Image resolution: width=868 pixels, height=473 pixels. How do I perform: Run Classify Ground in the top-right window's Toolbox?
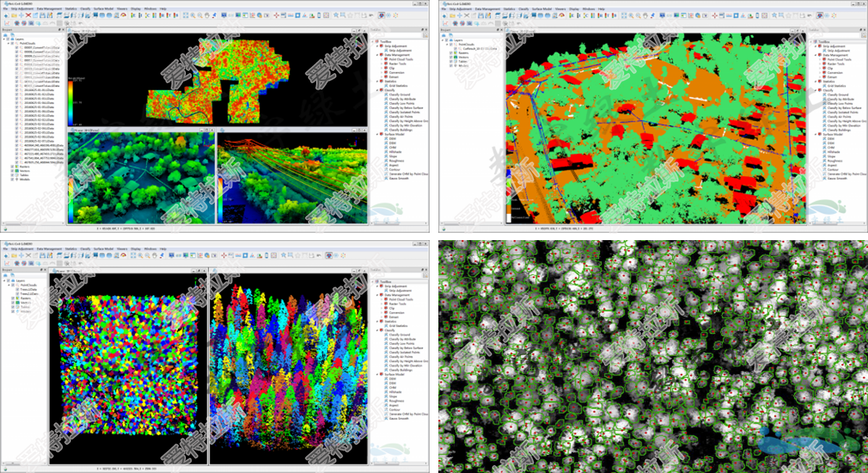click(836, 94)
